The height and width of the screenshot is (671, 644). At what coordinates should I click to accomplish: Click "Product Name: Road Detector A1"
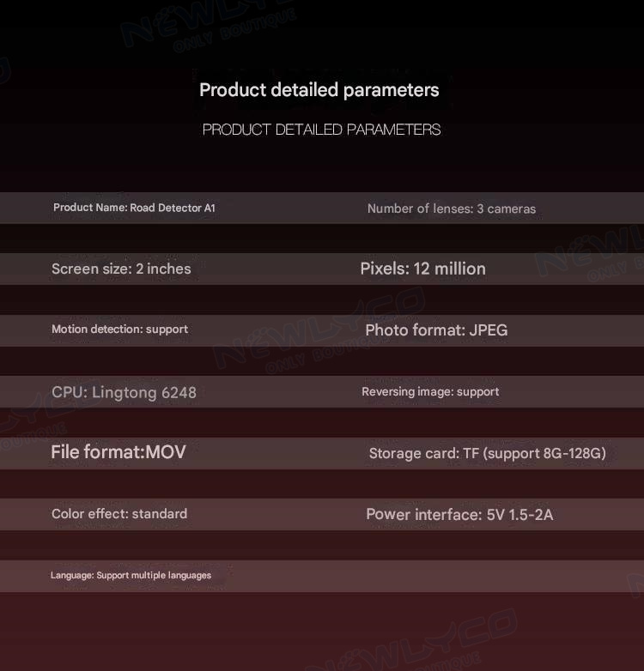134,208
